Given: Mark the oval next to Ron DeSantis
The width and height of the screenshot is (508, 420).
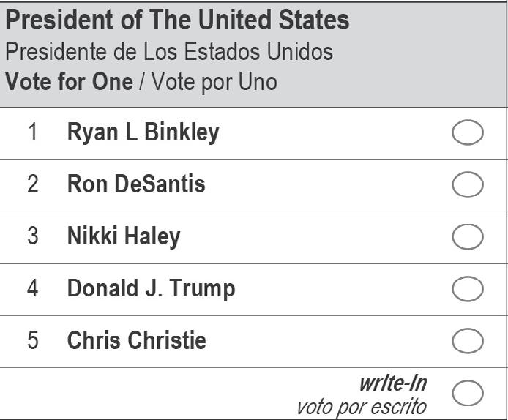Looking at the screenshot, I should (x=468, y=185).
